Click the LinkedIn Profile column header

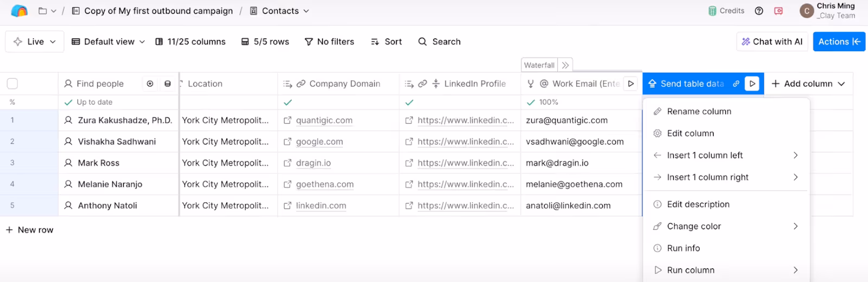point(460,84)
